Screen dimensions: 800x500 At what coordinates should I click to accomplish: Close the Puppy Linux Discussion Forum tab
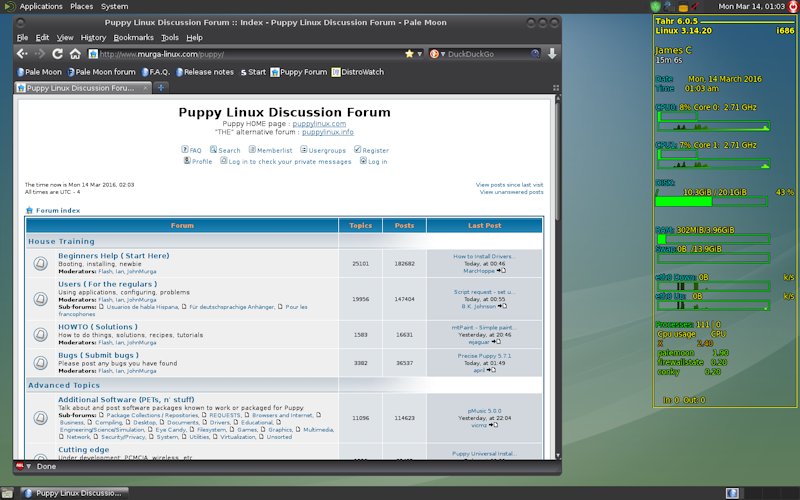(145, 88)
